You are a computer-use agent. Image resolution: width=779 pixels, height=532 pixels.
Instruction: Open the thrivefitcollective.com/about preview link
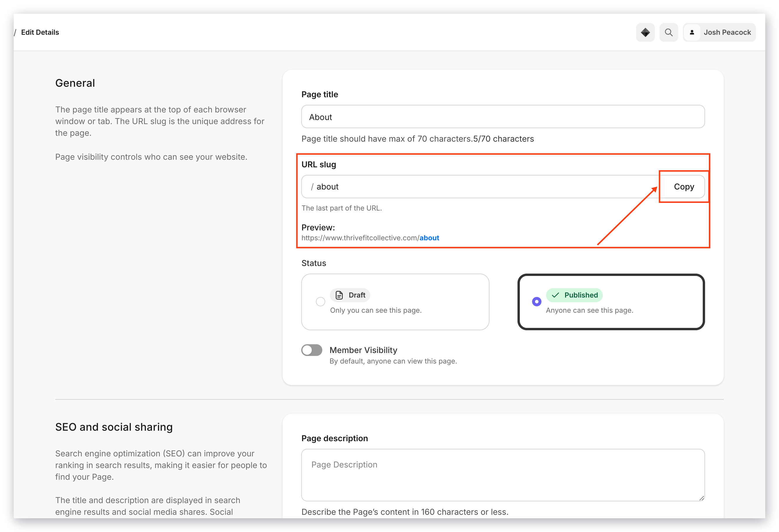tap(370, 238)
